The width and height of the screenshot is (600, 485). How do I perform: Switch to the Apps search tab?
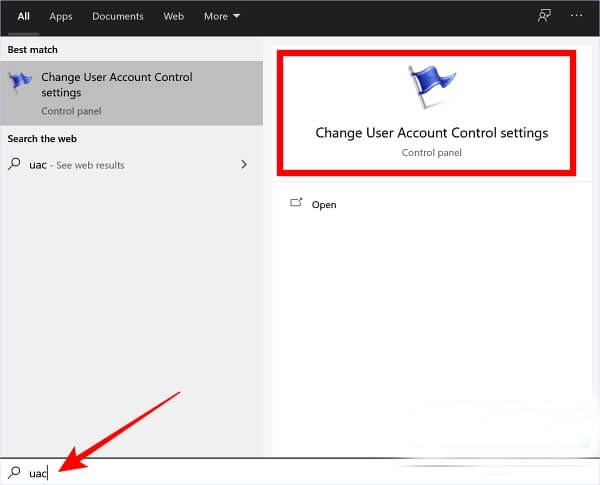[60, 16]
